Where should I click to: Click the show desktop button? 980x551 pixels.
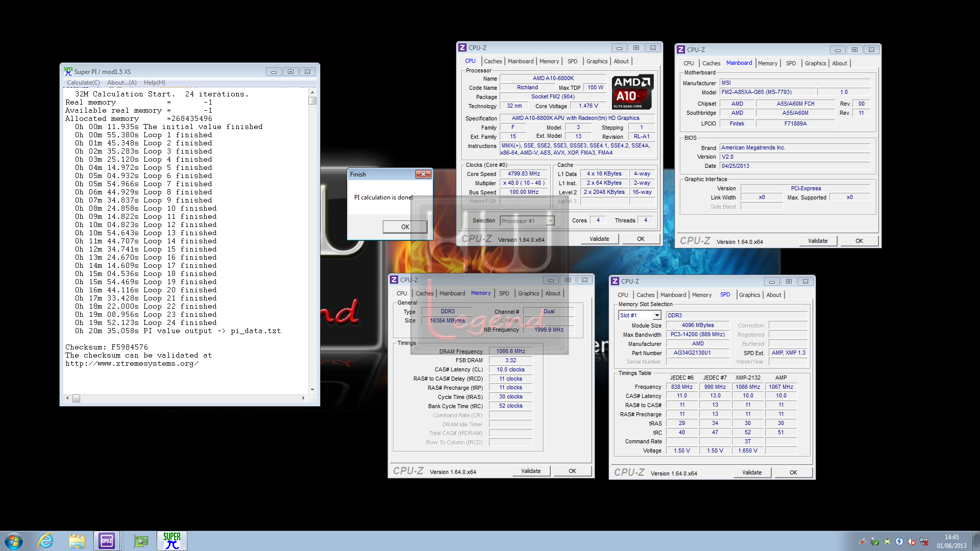[976, 541]
